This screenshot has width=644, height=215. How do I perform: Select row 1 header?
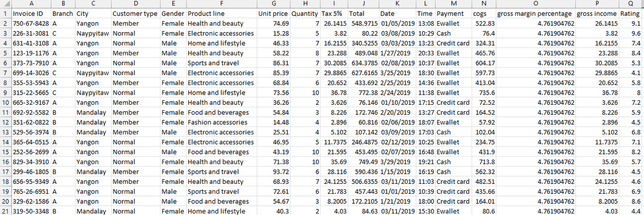pyautogui.click(x=6, y=14)
